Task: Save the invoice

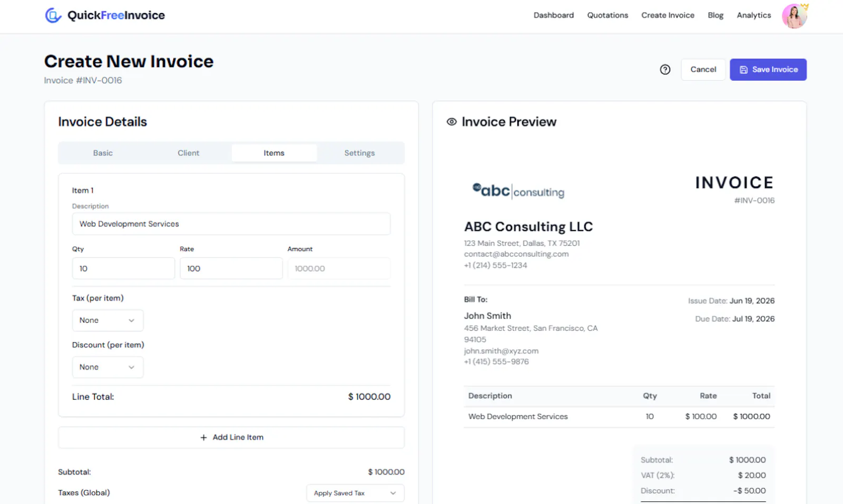Action: point(768,70)
